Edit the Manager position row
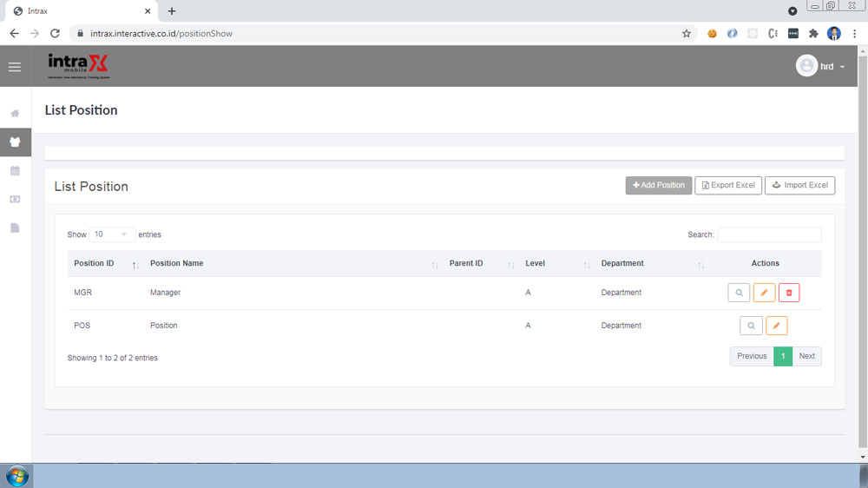This screenshot has width=868, height=488. [764, 293]
